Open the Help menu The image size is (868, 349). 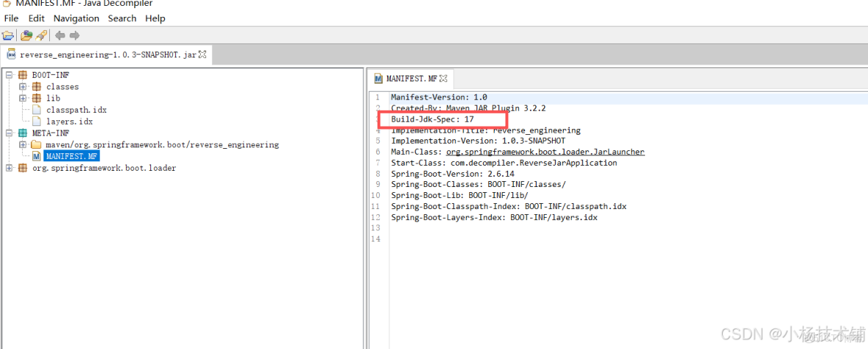pos(155,18)
